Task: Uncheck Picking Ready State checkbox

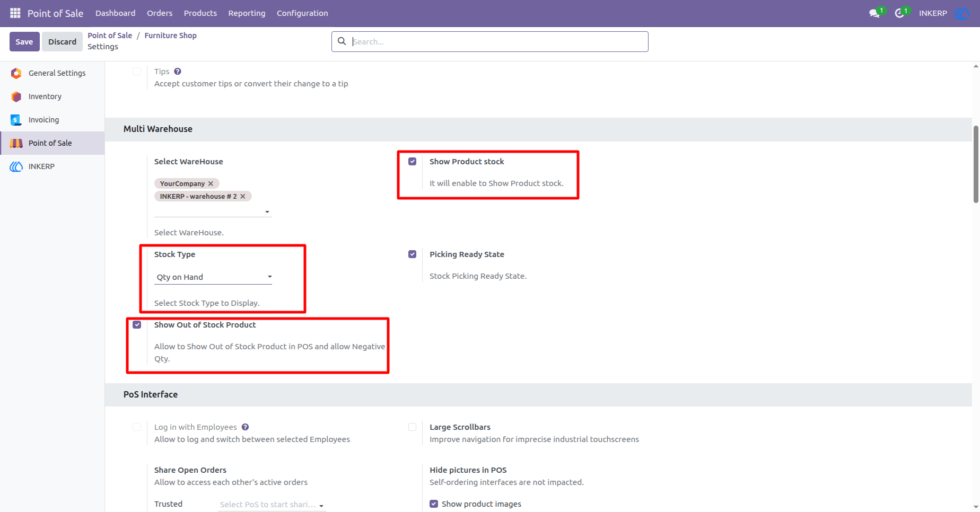Action: [x=412, y=254]
